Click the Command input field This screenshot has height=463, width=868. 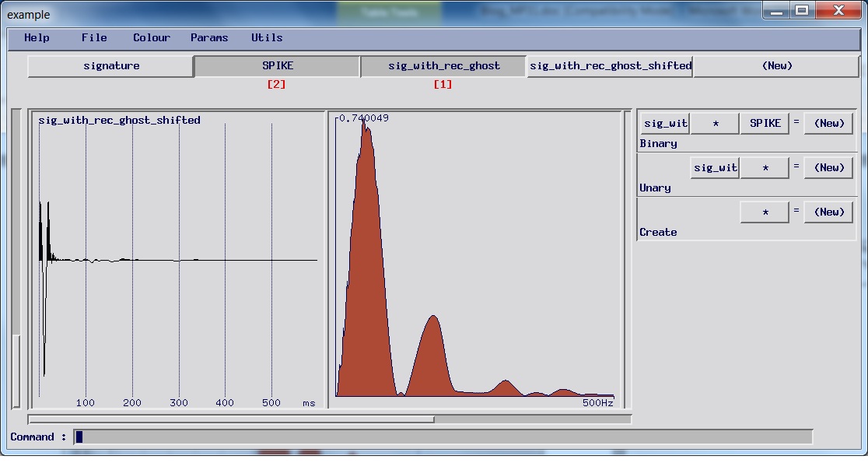443,437
